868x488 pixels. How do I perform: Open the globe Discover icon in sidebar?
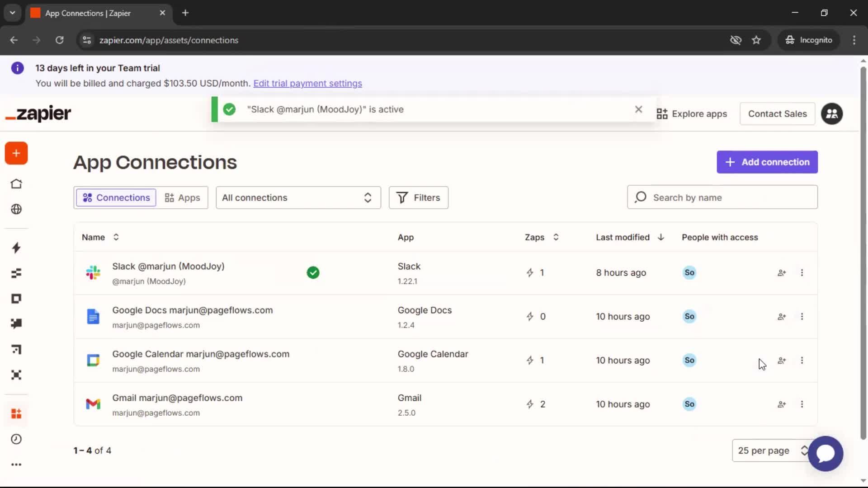(16, 209)
